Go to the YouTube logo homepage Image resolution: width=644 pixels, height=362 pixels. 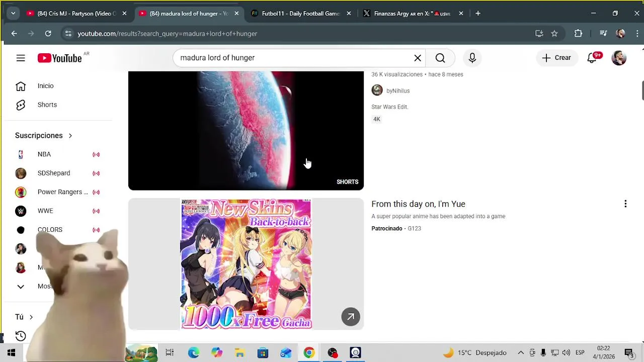point(59,58)
